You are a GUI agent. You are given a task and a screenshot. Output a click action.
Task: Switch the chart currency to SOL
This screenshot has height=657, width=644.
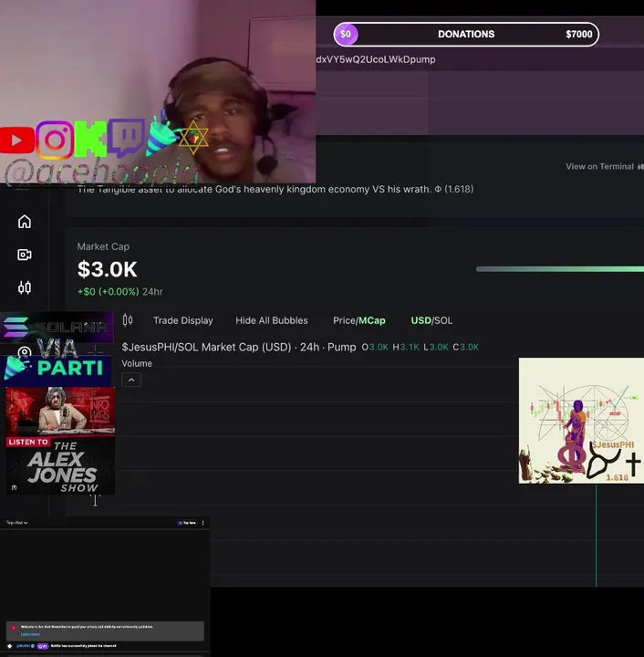pos(443,320)
